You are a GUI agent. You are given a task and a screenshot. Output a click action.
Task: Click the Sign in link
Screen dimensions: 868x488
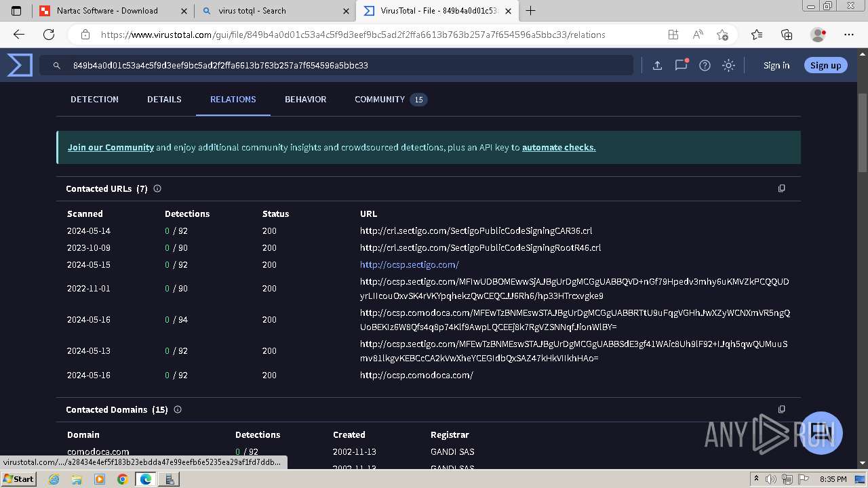[x=776, y=65]
